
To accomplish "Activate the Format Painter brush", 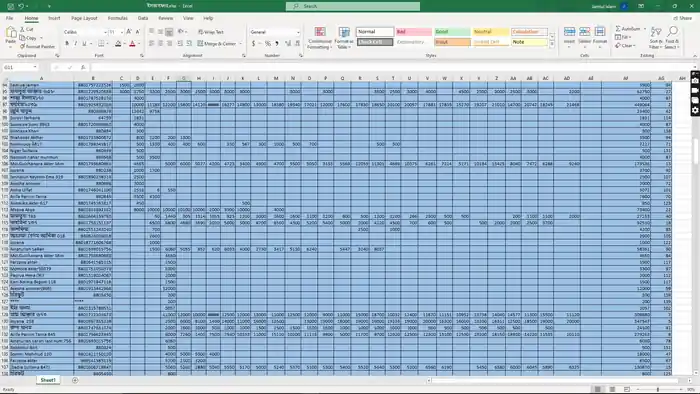I will 37,46.
